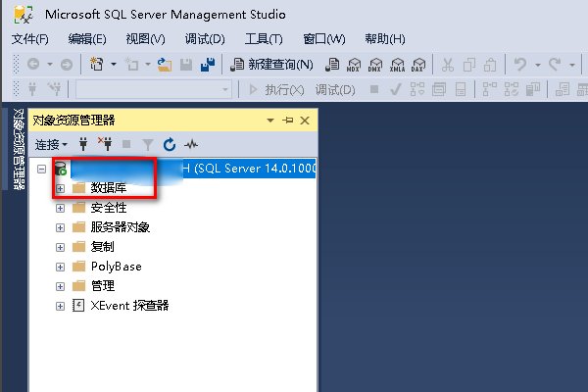Image resolution: width=588 pixels, height=392 pixels.
Task: Collapse the SQL Server root node
Action: tap(41, 169)
